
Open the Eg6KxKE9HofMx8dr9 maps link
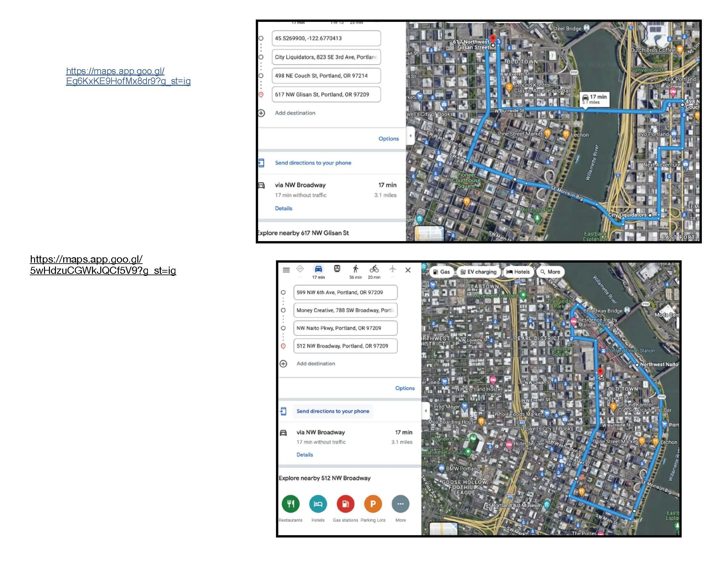pos(128,76)
